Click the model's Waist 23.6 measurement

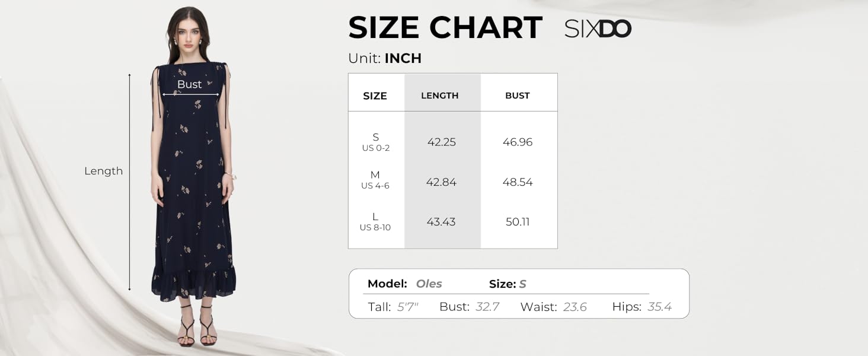[554, 307]
